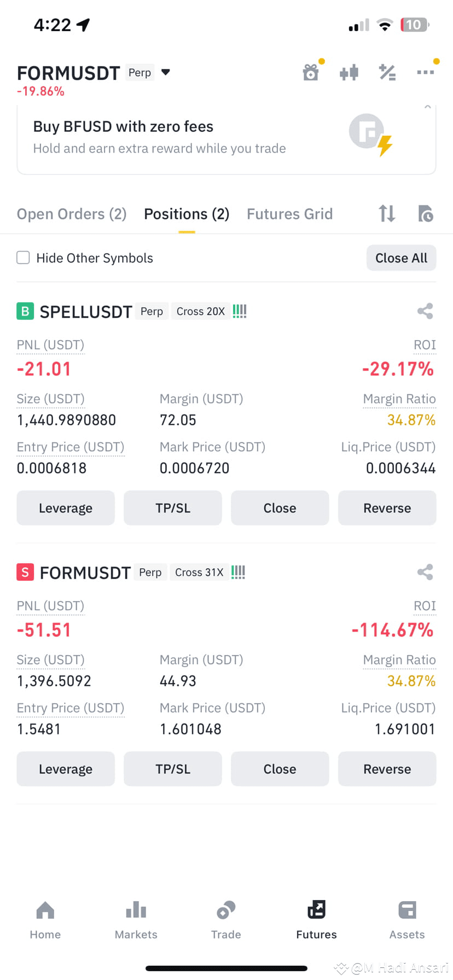
Task: Share the FORMUSDT position
Action: click(425, 572)
